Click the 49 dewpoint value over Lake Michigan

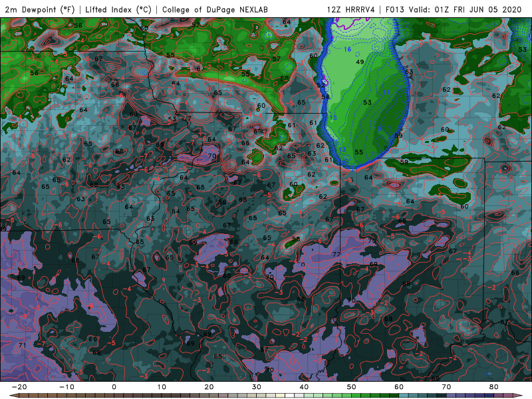[x=360, y=62]
